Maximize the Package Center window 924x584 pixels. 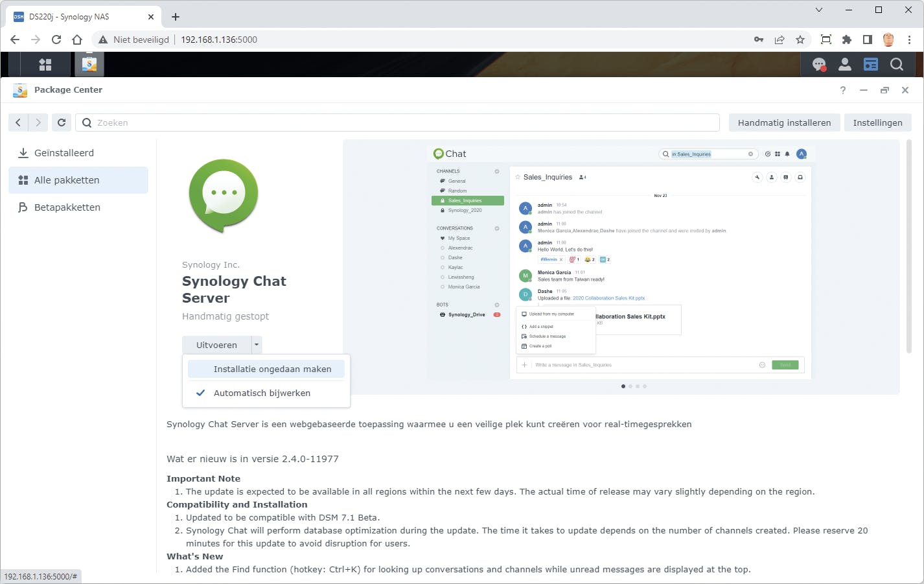[x=884, y=90]
